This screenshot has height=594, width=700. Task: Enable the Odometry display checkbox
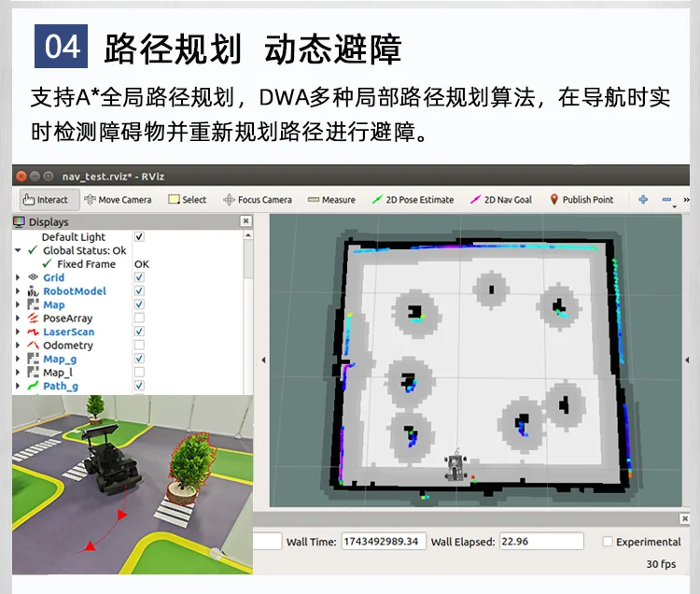click(x=139, y=345)
